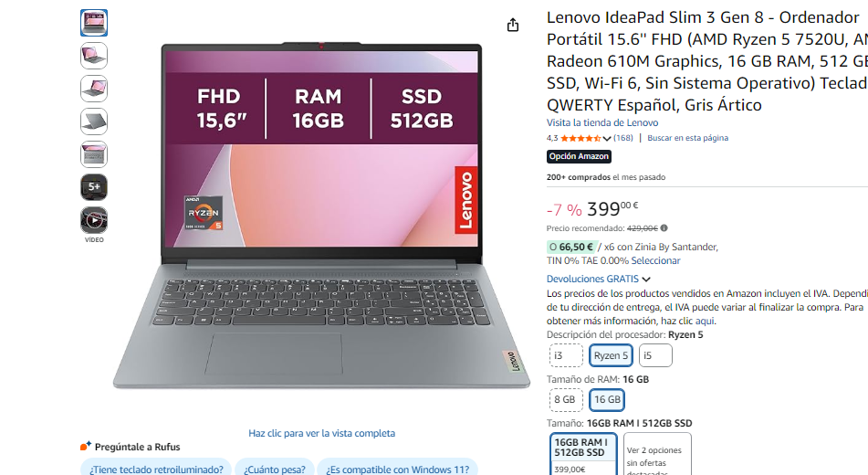This screenshot has width=868, height=475.
Task: Select the 16 GB RAM option
Action: [607, 399]
